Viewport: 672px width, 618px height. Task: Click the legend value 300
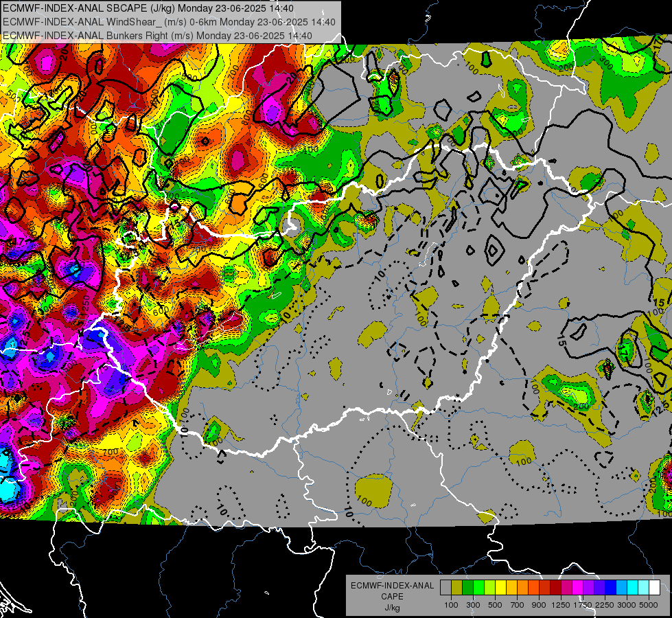click(x=473, y=605)
